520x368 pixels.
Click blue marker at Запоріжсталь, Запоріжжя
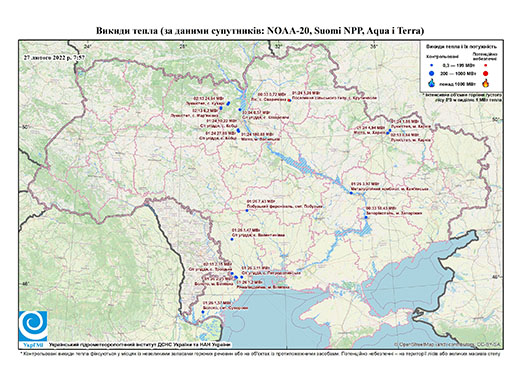pyautogui.click(x=366, y=217)
